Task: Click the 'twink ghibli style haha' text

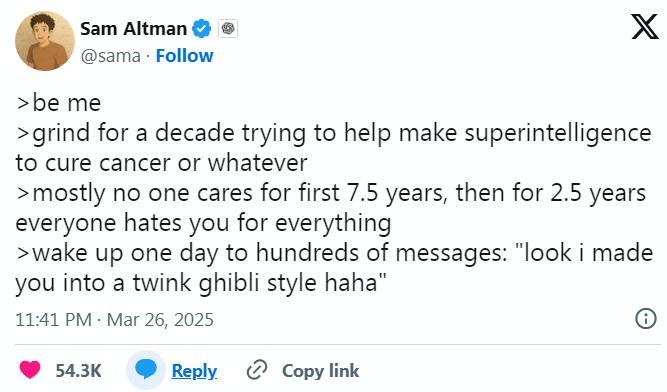Action: [x=259, y=283]
